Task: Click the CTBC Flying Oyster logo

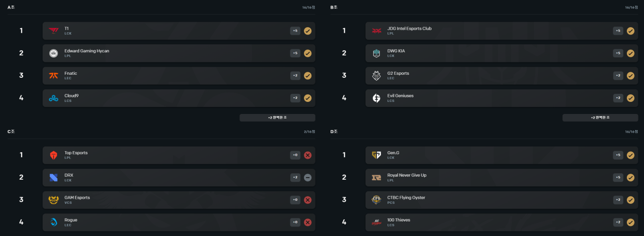Action: 376,200
